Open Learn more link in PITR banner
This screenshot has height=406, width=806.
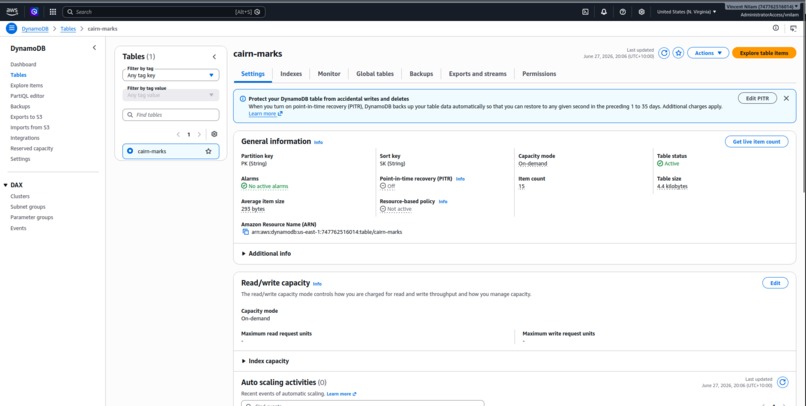[x=265, y=114]
